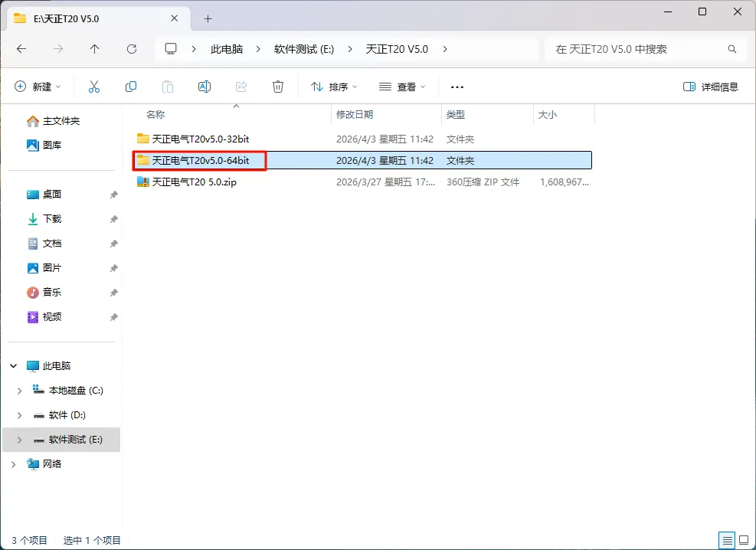Collapse the 此电脑 tree node
This screenshot has height=550, width=756.
(x=14, y=366)
